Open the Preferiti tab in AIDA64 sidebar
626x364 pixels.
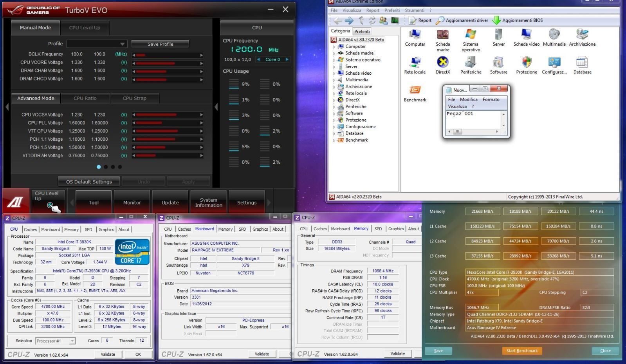point(362,31)
